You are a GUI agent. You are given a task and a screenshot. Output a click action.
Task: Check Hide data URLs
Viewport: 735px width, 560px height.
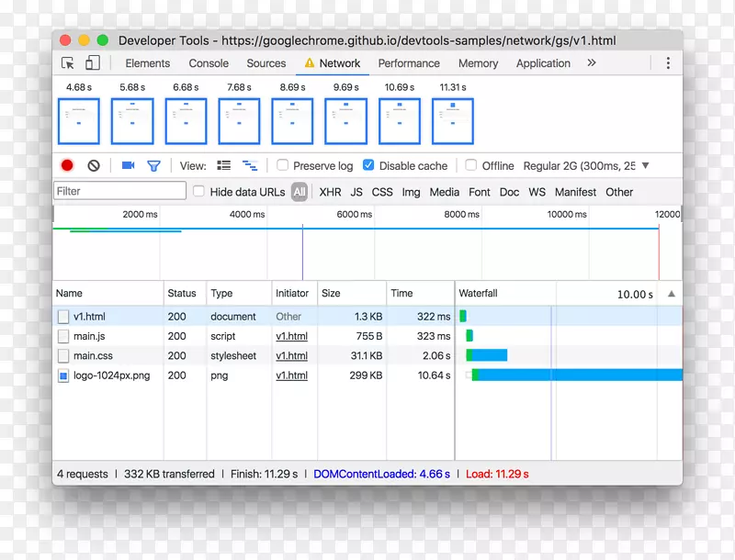198,191
